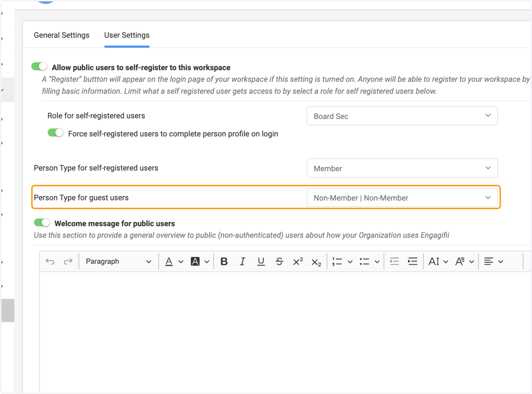Image resolution: width=532 pixels, height=394 pixels.
Task: Toggle force profile completion on login
Action: click(56, 133)
